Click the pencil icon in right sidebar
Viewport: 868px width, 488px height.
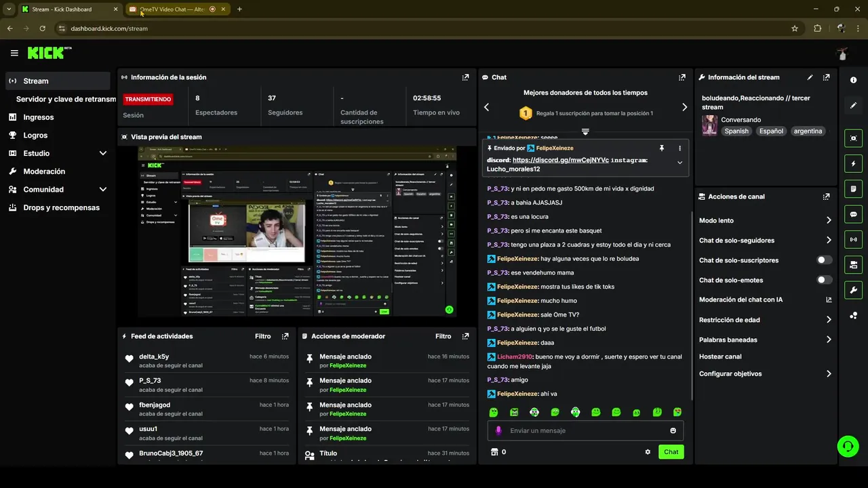click(x=853, y=105)
